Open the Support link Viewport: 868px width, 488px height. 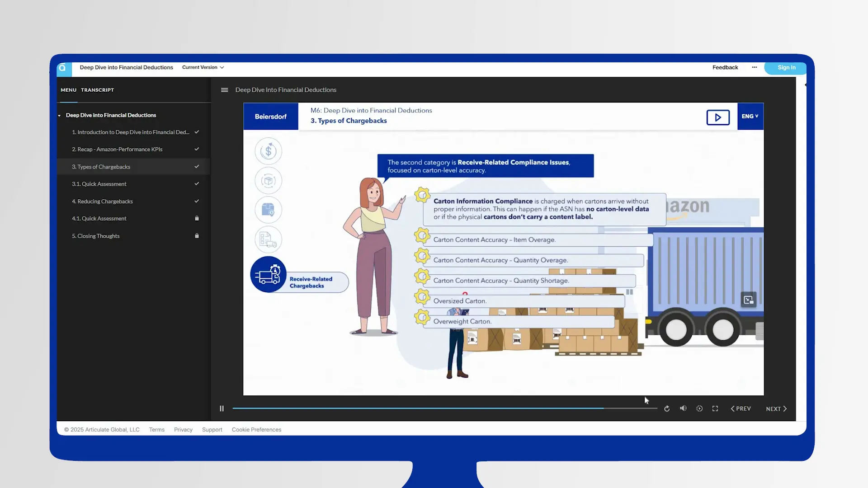click(212, 430)
